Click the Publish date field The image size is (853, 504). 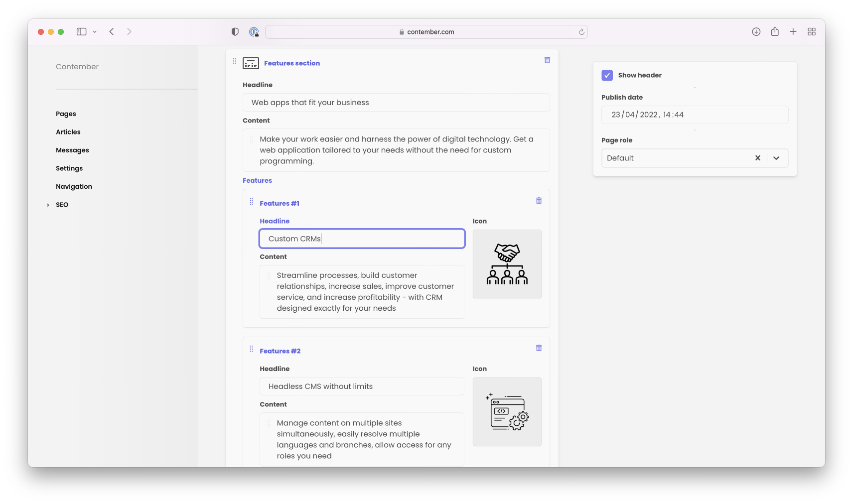[695, 115]
